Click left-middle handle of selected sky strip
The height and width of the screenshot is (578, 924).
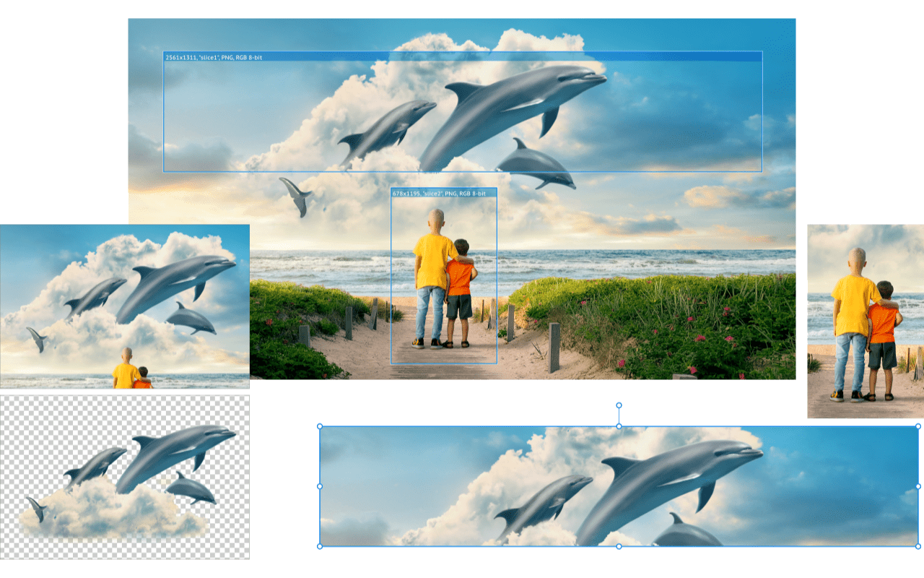tap(320, 486)
